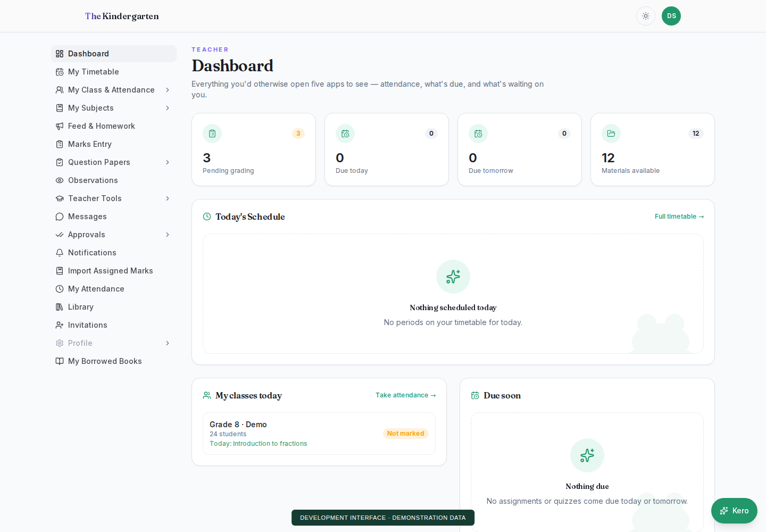Open the Due tomorrow stat card
The width and height of the screenshot is (766, 532).
(x=520, y=149)
